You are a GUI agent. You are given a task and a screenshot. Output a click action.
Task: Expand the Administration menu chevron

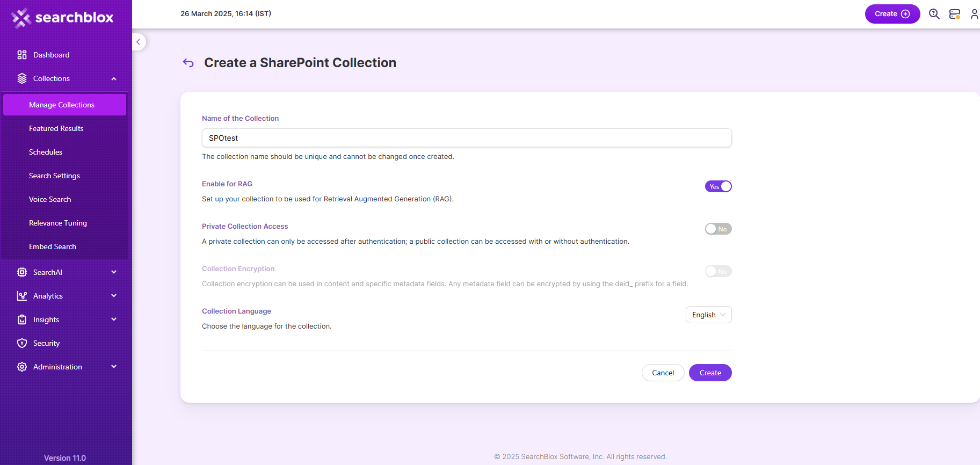click(x=114, y=367)
